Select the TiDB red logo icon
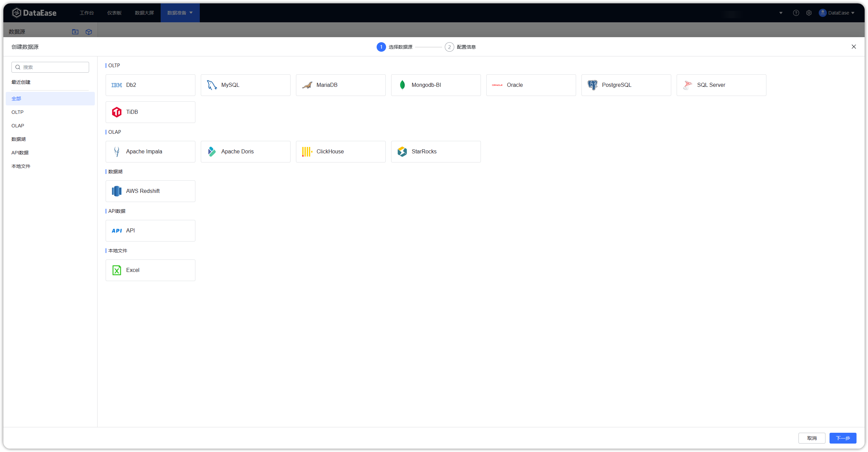Screen dimensions: 868x452 tap(117, 112)
